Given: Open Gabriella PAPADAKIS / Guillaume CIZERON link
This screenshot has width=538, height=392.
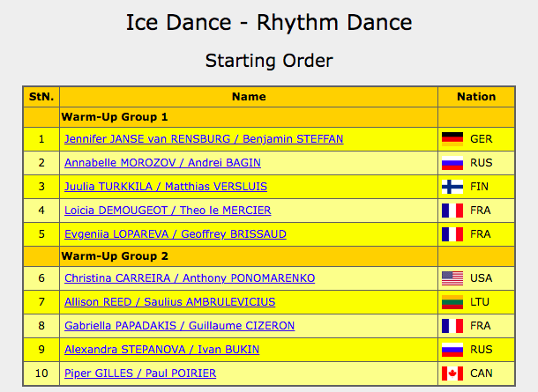Looking at the screenshot, I should click(179, 326).
